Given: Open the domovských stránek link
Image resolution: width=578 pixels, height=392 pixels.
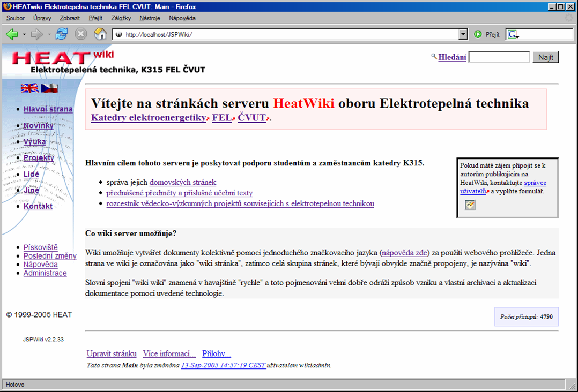Looking at the screenshot, I should [182, 182].
